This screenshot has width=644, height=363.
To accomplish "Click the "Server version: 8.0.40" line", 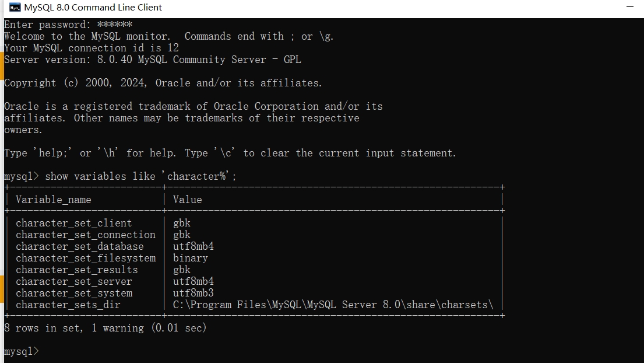I will tap(153, 60).
